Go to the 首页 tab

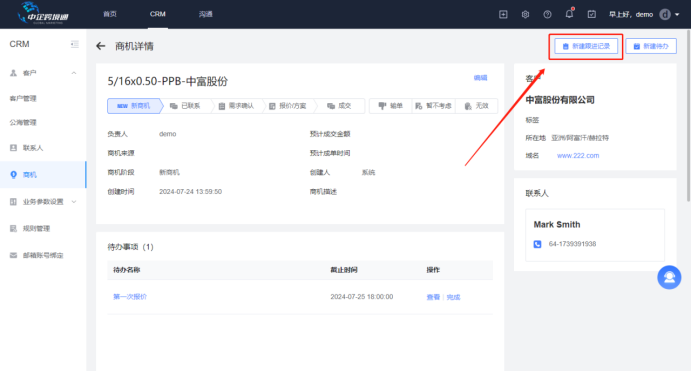(110, 14)
